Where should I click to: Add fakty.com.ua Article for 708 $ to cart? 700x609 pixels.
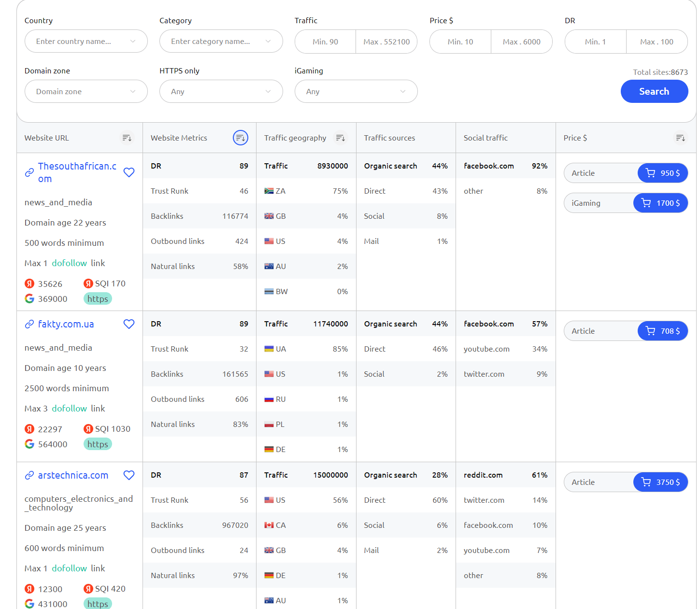point(663,331)
